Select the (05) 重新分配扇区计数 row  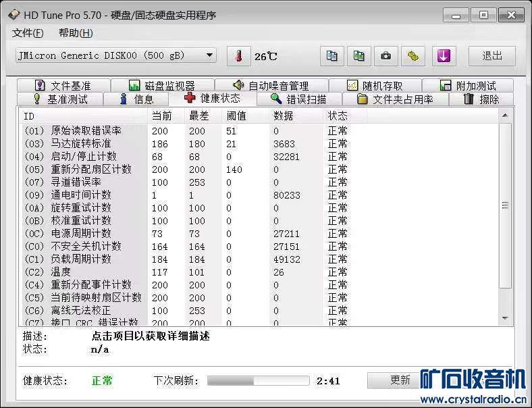tap(259, 170)
